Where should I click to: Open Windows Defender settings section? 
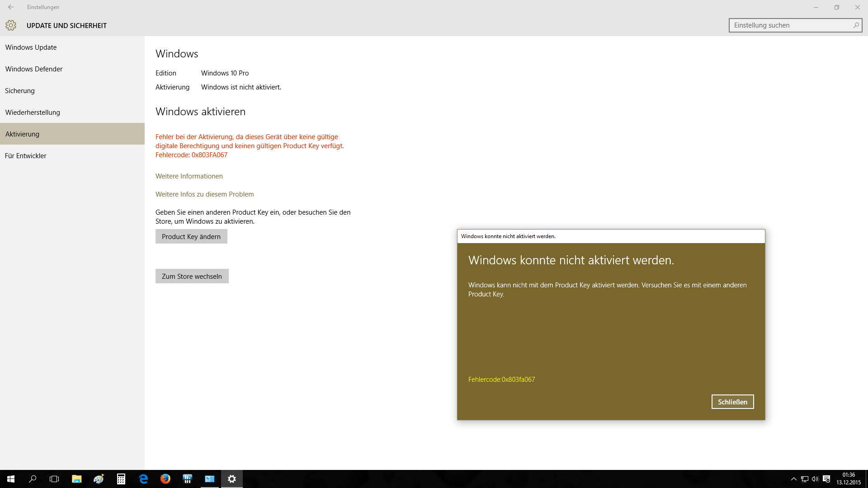point(34,69)
